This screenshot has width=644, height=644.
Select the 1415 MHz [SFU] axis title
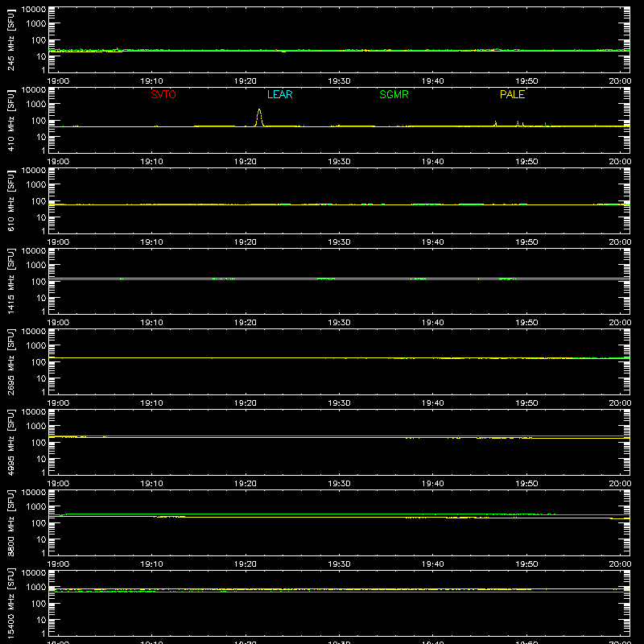point(11,281)
